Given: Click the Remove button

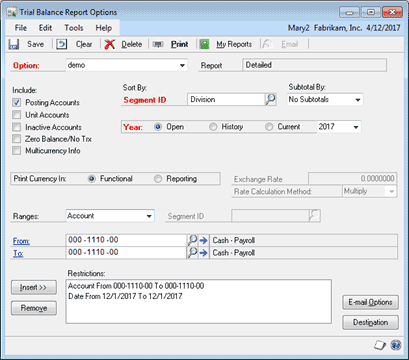Looking at the screenshot, I should coord(34,308).
